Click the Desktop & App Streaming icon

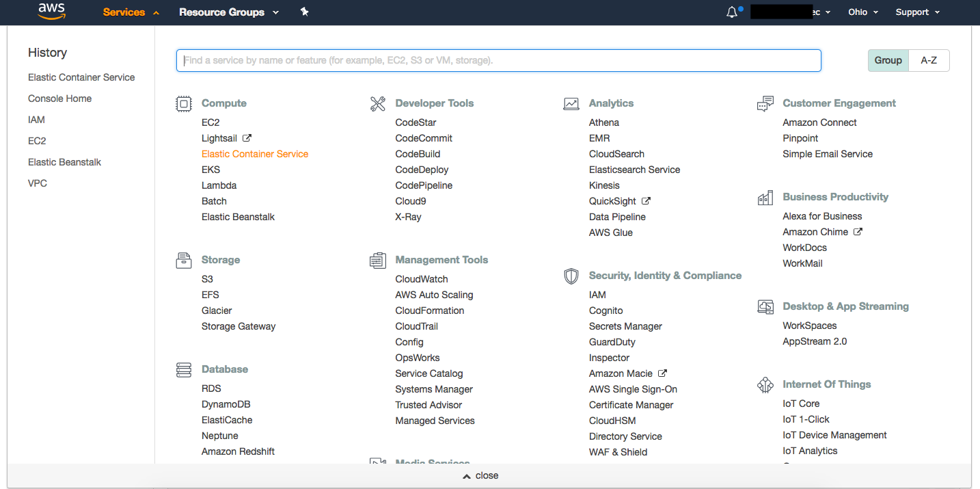(765, 307)
